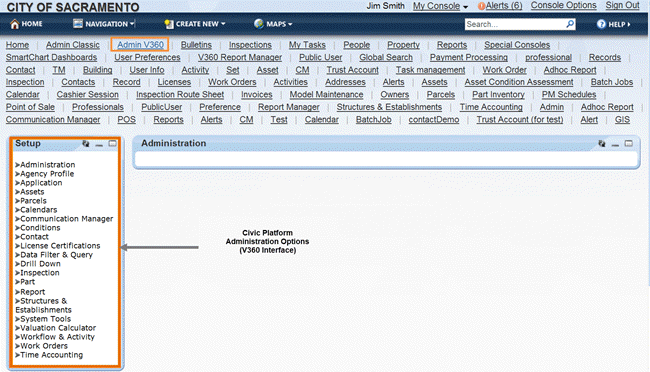Open the My Console dropdown
This screenshot has height=372, width=650.
[x=440, y=6]
